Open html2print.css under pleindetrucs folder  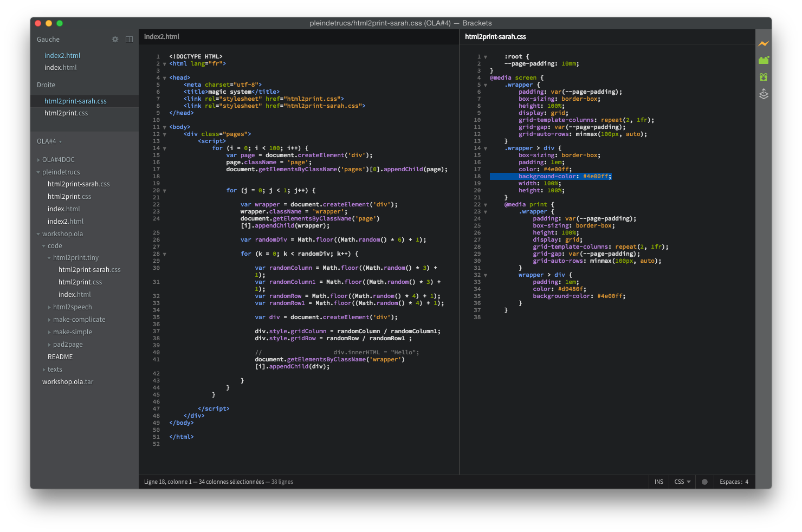tap(69, 197)
